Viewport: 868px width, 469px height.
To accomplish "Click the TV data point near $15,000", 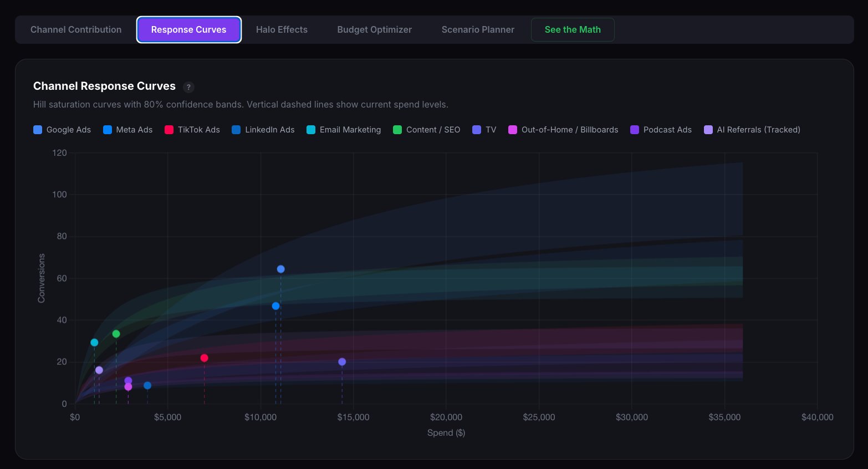I will click(x=342, y=362).
